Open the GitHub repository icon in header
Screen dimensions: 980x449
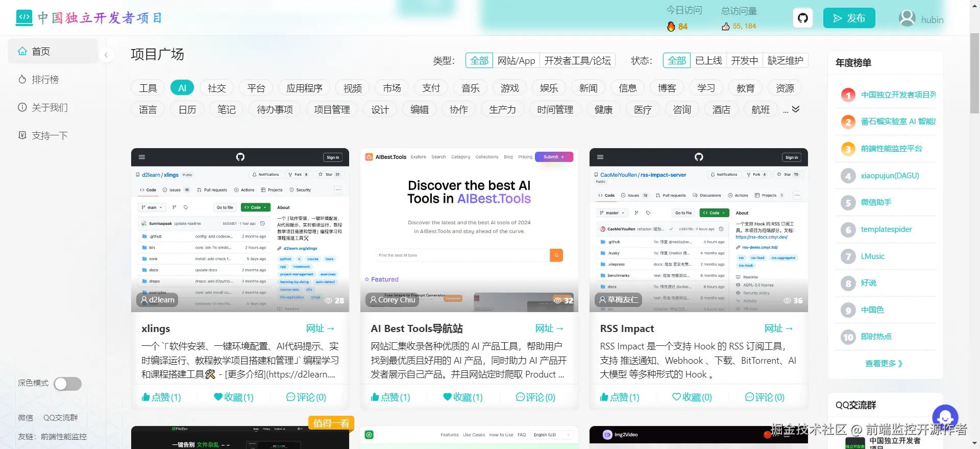[803, 18]
